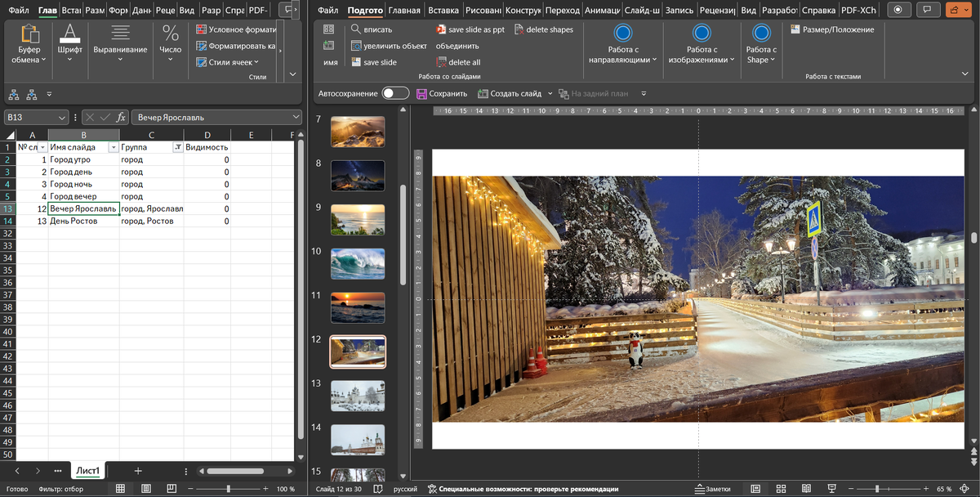Click the Сохранить floppy disk icon
This screenshot has height=497, width=980.
click(x=422, y=94)
